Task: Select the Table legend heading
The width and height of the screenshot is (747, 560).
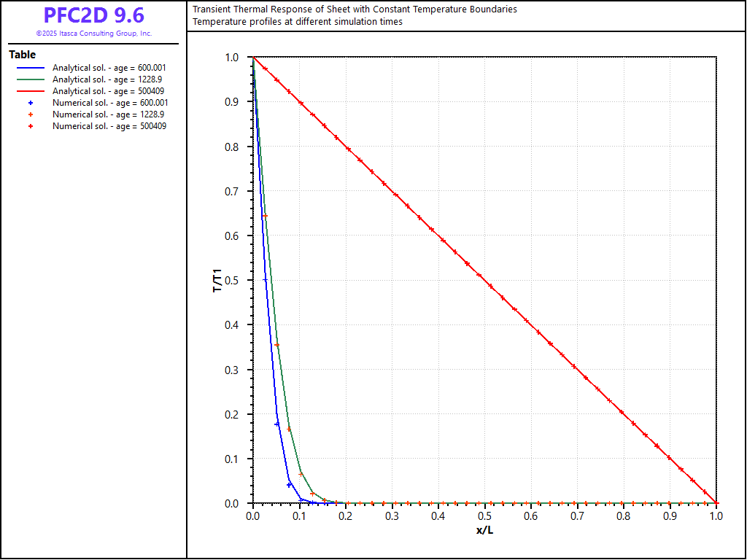Action: pyautogui.click(x=22, y=55)
